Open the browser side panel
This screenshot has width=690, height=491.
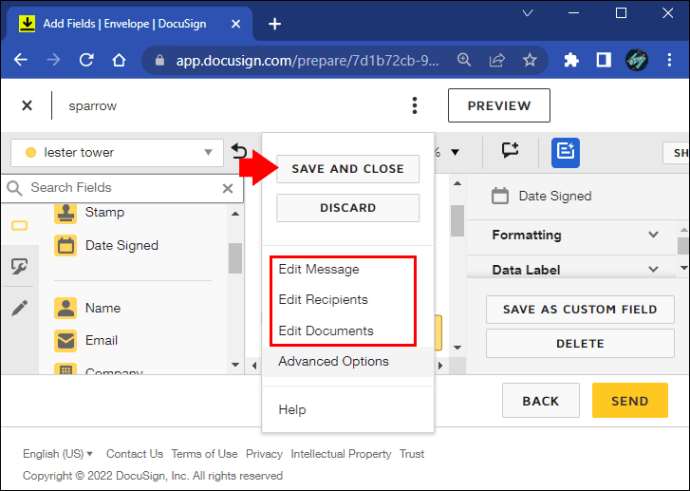(604, 59)
